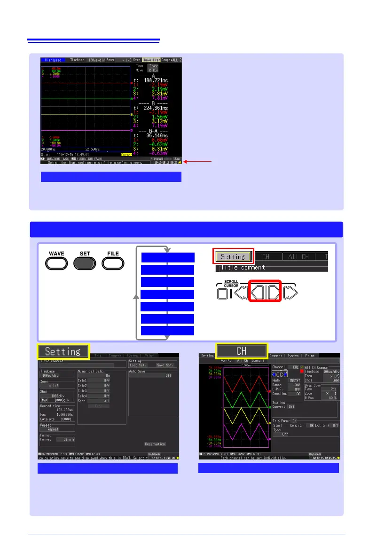The height and width of the screenshot is (555, 392).
Task: Toggle Calc4 Off field
Action: (99, 396)
